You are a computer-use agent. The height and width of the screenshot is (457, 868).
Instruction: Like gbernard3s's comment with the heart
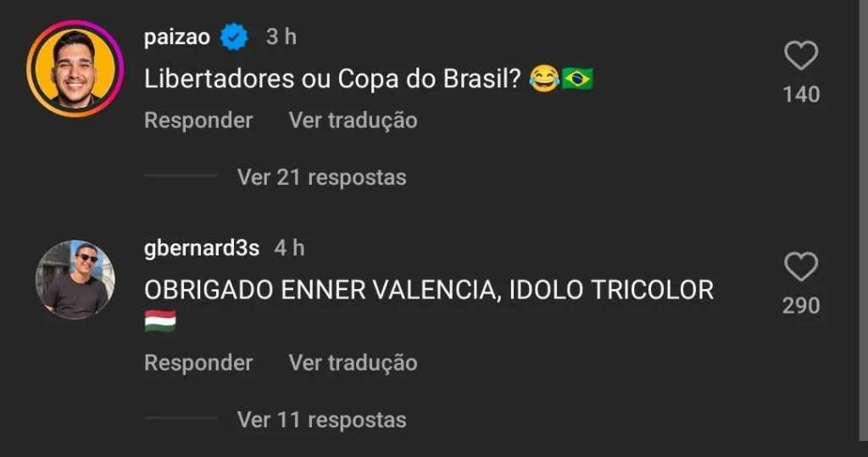click(800, 267)
